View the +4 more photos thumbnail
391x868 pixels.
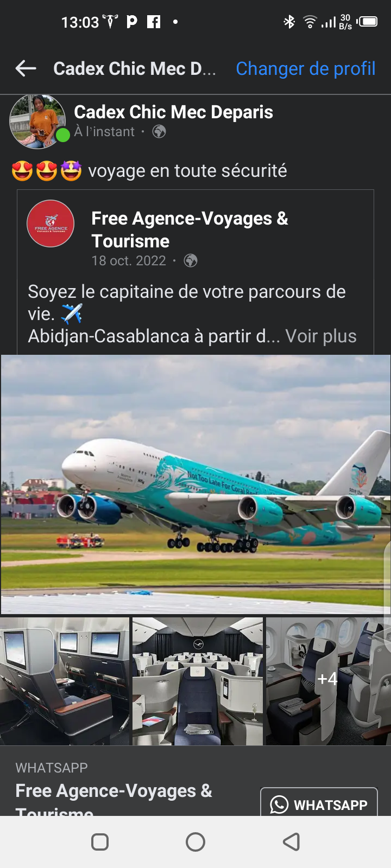(x=328, y=681)
